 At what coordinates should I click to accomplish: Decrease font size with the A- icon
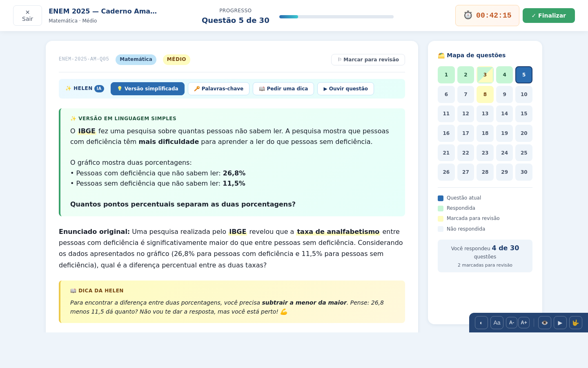(x=512, y=323)
